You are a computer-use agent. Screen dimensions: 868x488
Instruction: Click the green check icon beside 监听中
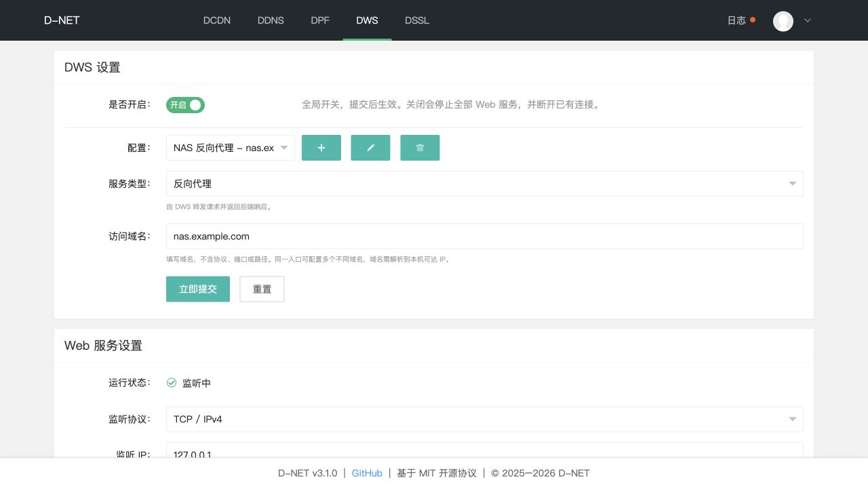point(172,383)
